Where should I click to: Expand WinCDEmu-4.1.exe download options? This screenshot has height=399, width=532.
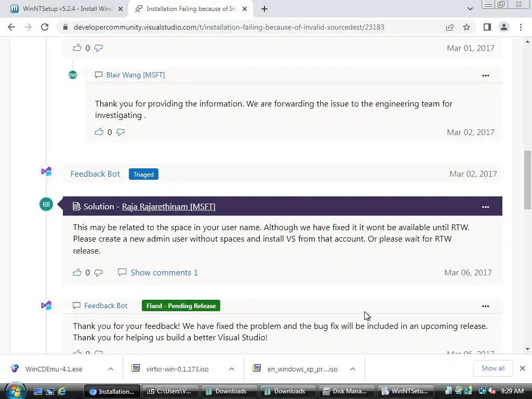[x=111, y=369]
